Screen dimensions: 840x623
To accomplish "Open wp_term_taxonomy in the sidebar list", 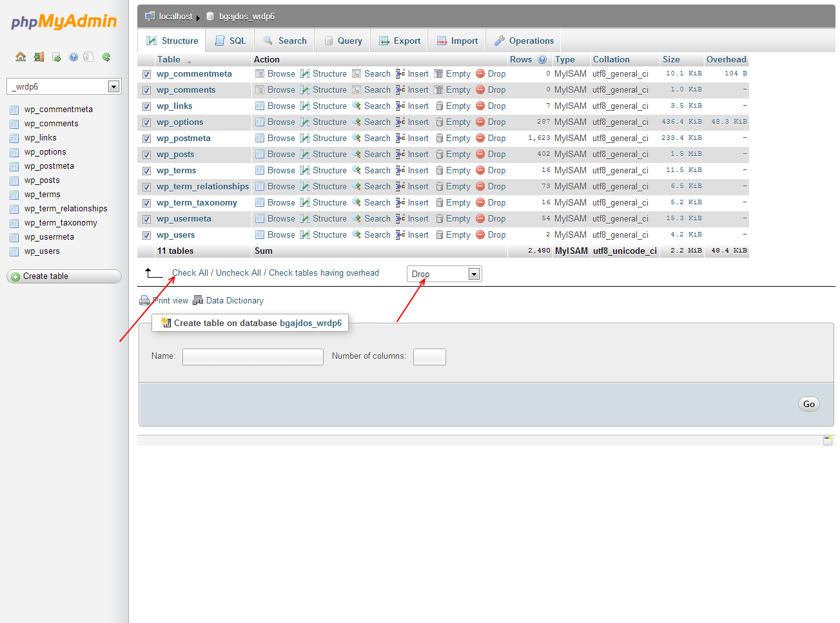I will pos(61,223).
